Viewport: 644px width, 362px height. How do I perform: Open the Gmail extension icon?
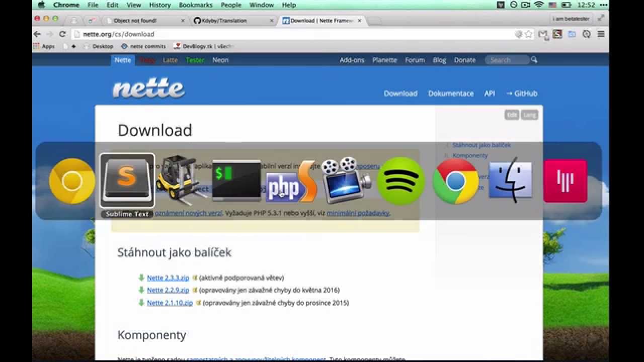click(543, 34)
